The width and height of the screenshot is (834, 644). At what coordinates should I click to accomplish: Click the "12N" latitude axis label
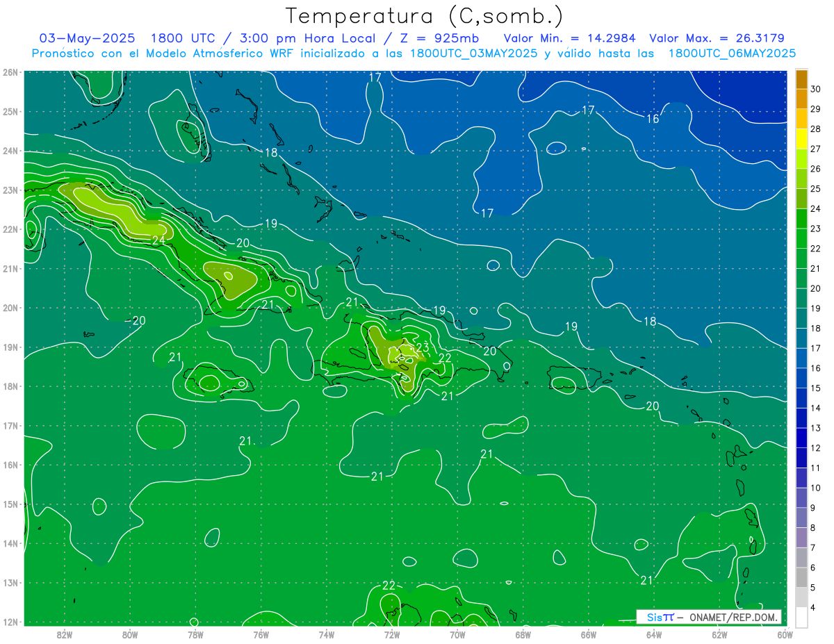tap(10, 622)
